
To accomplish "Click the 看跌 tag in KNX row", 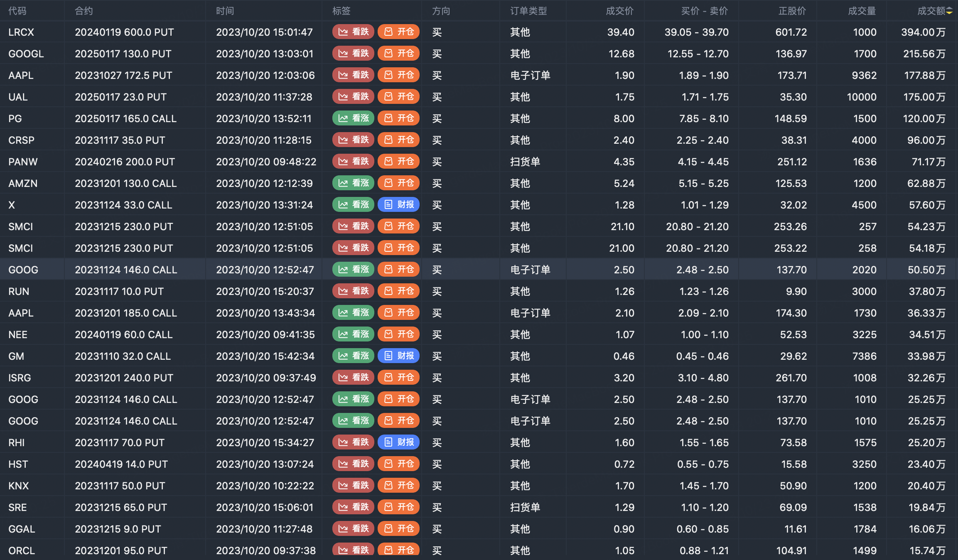I will click(x=353, y=486).
